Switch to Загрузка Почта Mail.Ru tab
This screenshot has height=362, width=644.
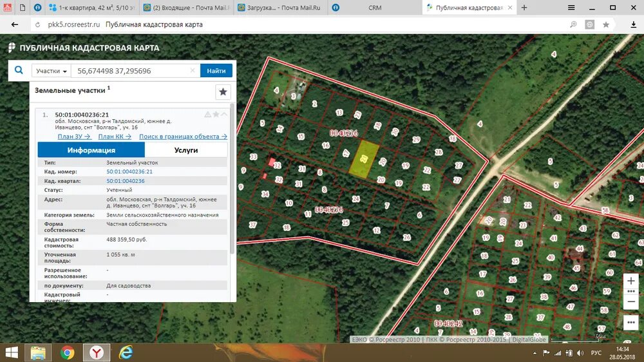(281, 8)
